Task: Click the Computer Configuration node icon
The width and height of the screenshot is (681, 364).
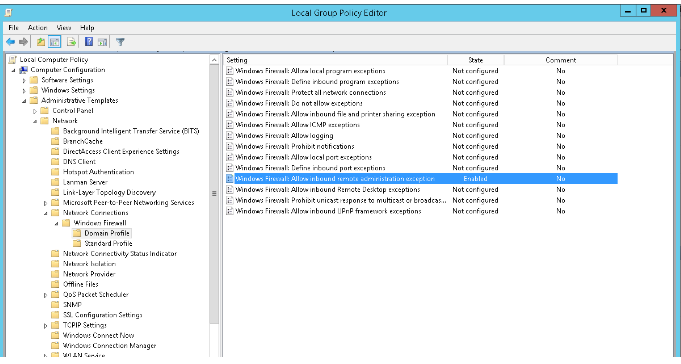Action: [x=23, y=70]
